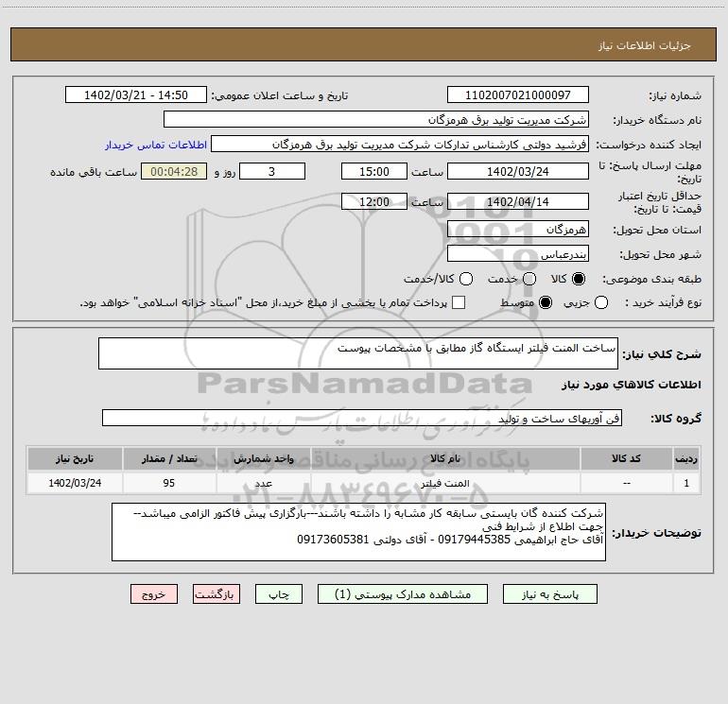Open the اطلاعات تماس خریدار link
The width and height of the screenshot is (728, 704).
156,145
